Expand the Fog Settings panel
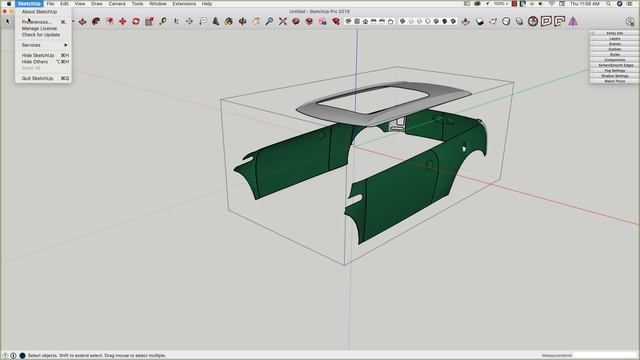Screen dimensions: 640x360 click(615, 70)
